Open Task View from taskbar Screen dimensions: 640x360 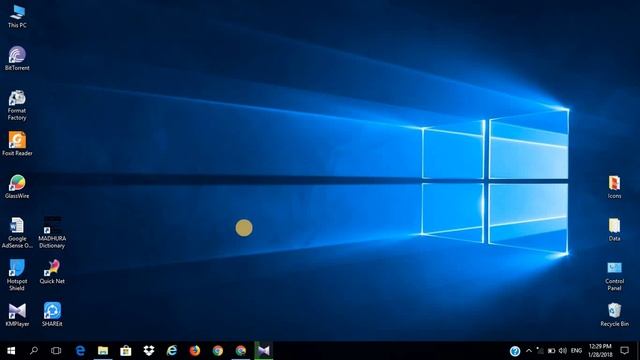click(56, 351)
